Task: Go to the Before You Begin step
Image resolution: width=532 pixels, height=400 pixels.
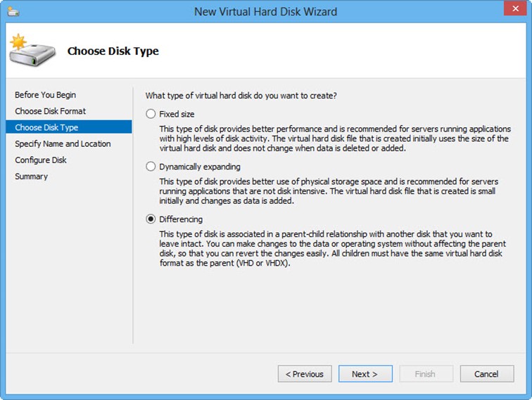Action: click(46, 95)
